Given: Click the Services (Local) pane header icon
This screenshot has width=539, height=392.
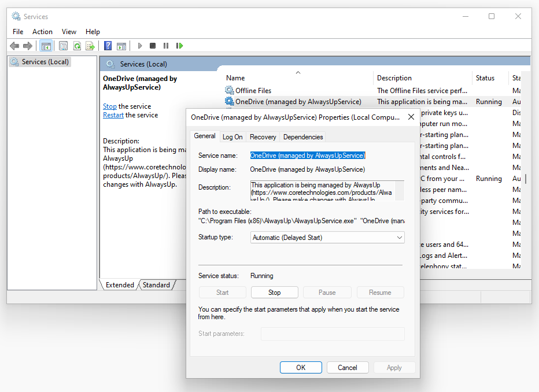Looking at the screenshot, I should pyautogui.click(x=110, y=64).
